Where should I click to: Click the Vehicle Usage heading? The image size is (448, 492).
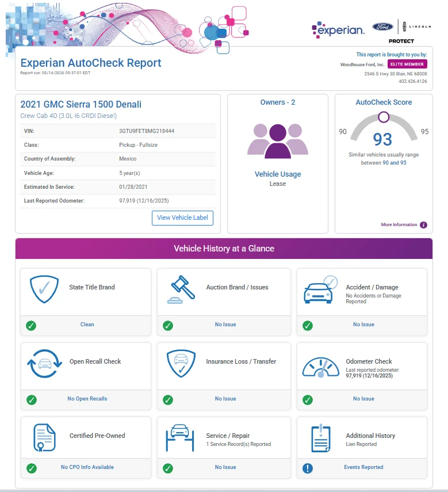click(278, 174)
